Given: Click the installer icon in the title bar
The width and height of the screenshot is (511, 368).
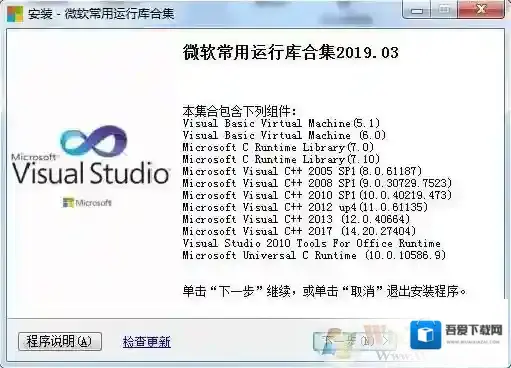Looking at the screenshot, I should click(x=15, y=14).
